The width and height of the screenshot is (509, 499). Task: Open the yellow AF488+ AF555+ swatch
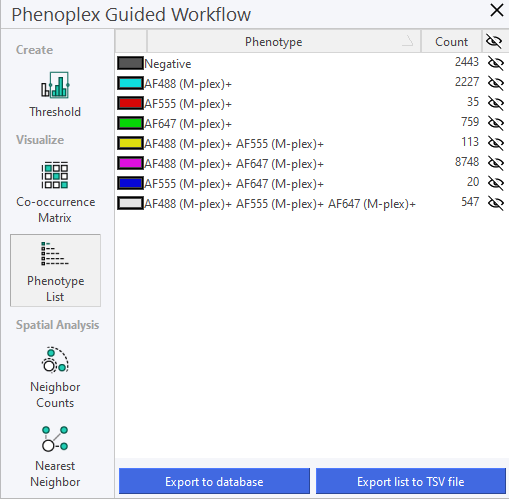pyautogui.click(x=130, y=143)
